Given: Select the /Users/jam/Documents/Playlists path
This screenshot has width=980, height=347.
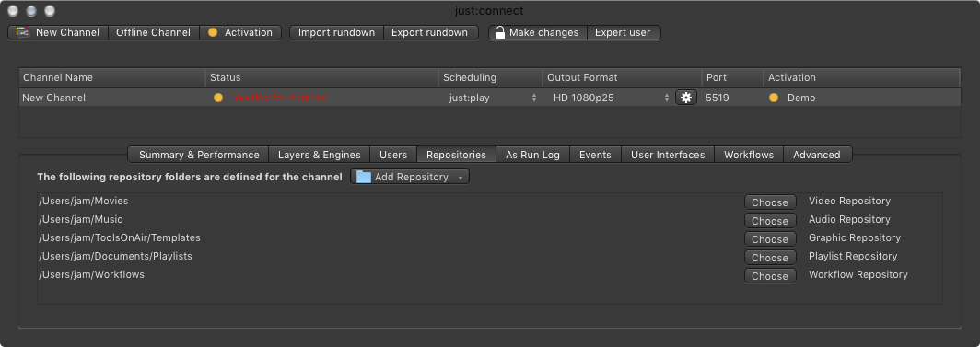Looking at the screenshot, I should pos(115,256).
